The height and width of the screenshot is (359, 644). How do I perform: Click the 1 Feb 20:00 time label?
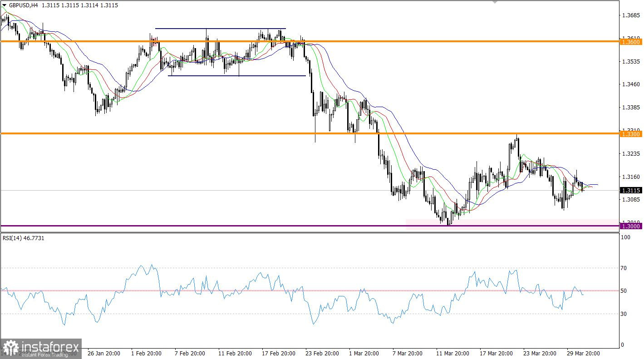tap(147, 353)
